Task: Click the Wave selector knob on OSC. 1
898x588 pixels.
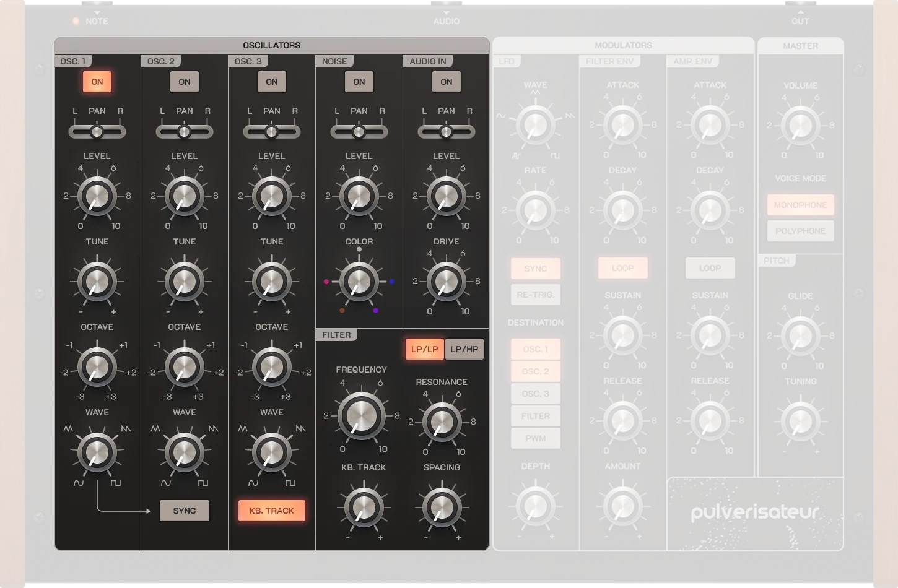Action: coord(97,452)
